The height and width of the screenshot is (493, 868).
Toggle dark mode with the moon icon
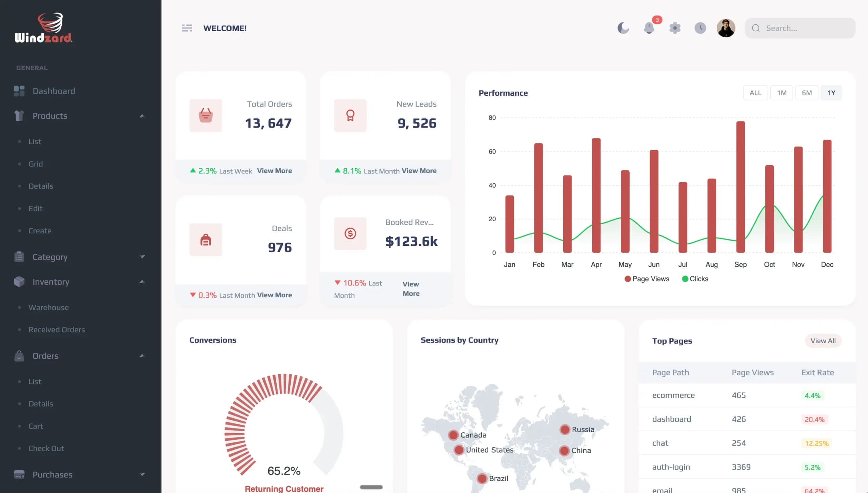pyautogui.click(x=623, y=28)
